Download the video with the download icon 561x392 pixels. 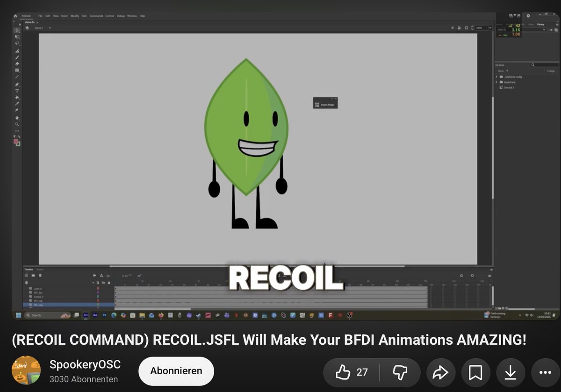click(x=511, y=372)
